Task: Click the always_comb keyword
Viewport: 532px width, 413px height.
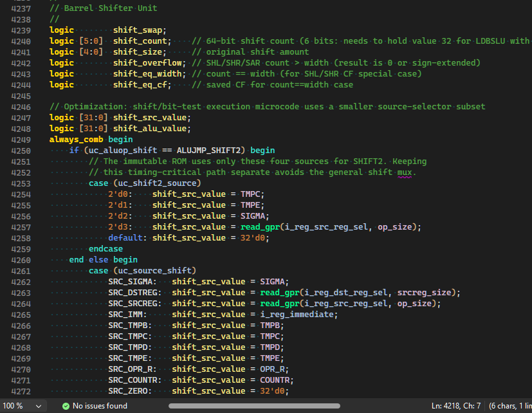Action: (x=77, y=140)
